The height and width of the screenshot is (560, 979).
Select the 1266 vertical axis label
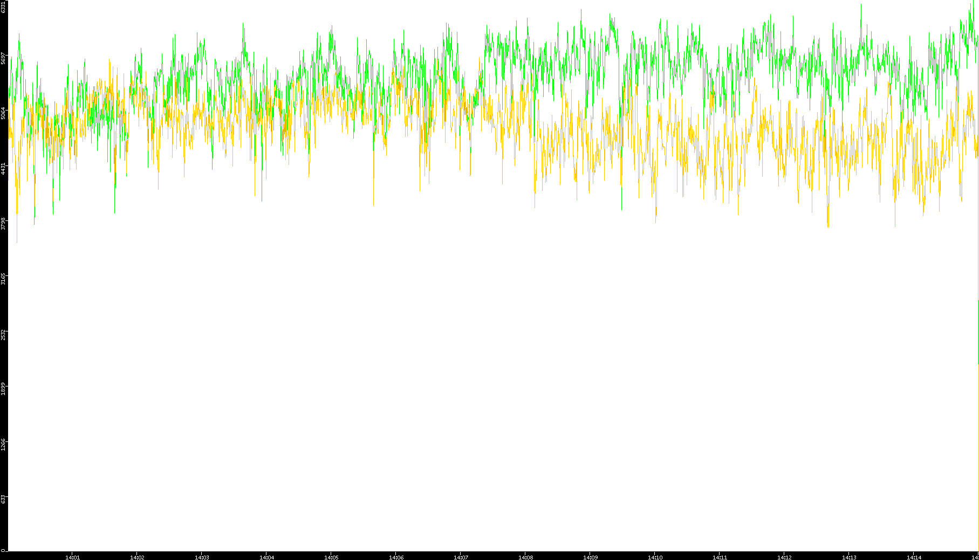click(x=4, y=444)
